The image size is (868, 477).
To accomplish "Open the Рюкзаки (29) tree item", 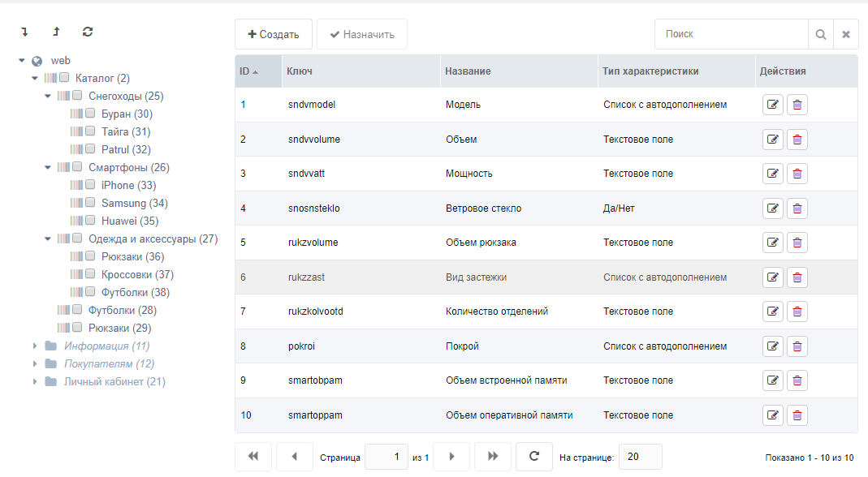I will [x=119, y=328].
